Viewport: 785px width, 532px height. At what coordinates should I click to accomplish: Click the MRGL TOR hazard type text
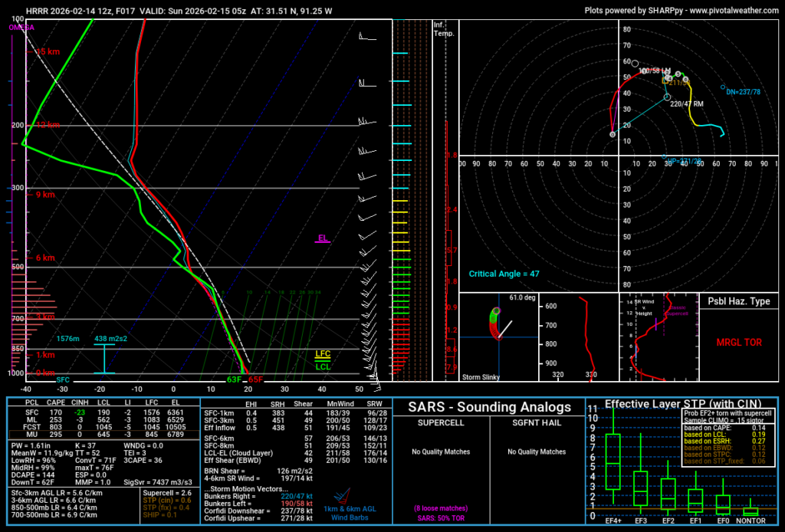pyautogui.click(x=738, y=341)
